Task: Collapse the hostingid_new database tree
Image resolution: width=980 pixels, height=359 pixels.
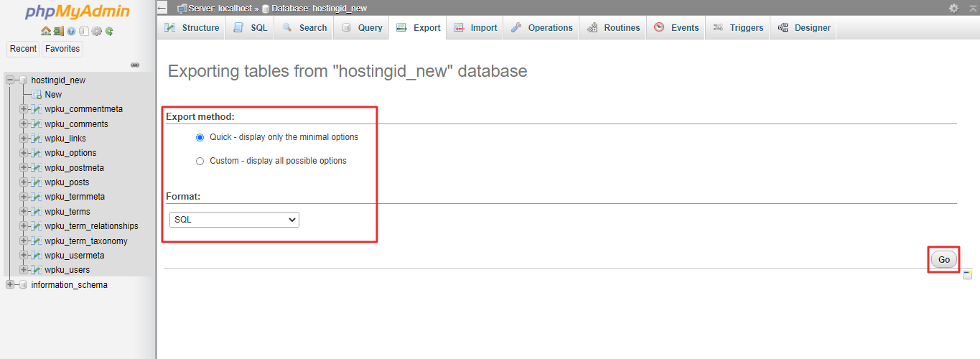Action: (10, 80)
